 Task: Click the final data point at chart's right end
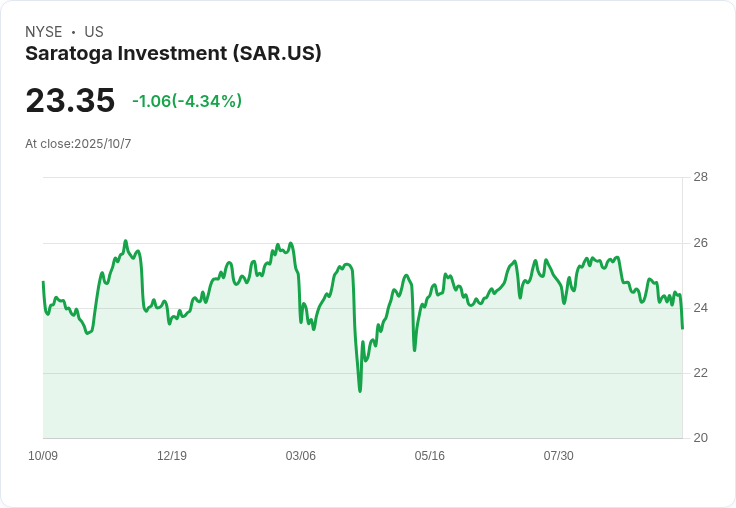pyautogui.click(x=682, y=328)
